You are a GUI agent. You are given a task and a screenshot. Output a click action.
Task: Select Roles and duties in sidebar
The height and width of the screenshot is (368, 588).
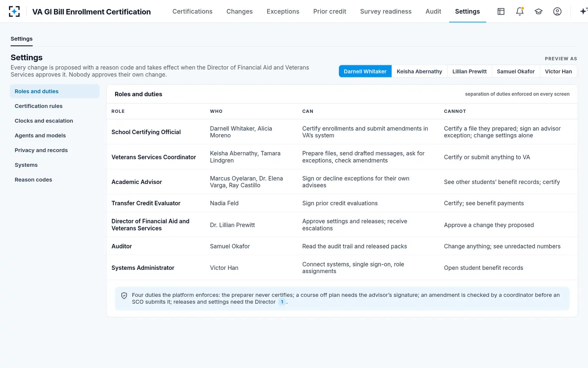coord(55,92)
